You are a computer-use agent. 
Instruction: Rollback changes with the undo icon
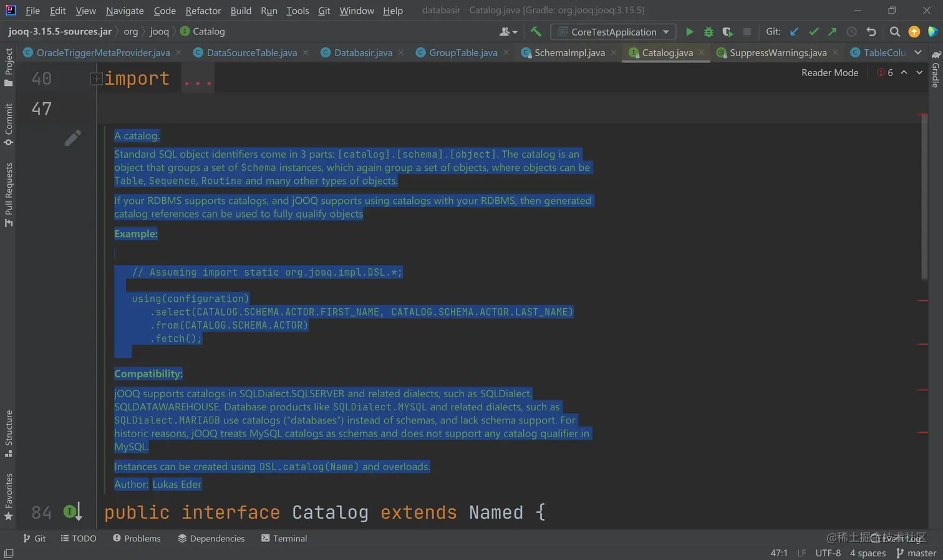tap(871, 32)
